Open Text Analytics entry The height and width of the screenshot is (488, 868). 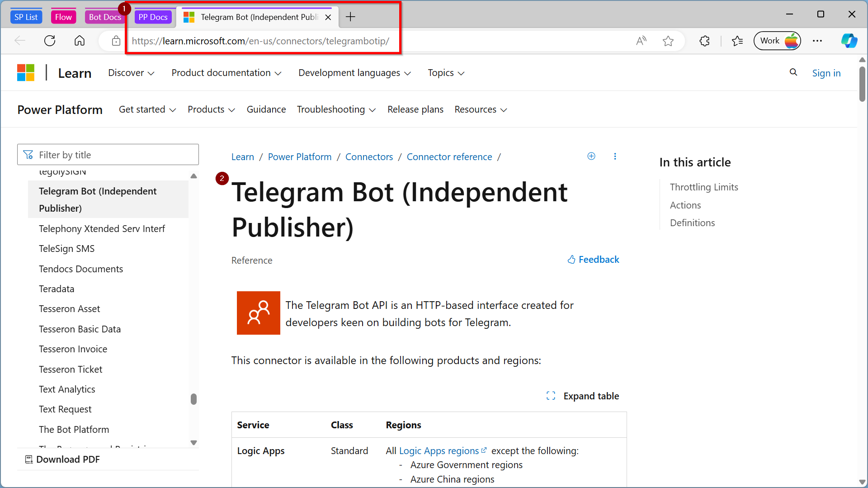point(67,389)
